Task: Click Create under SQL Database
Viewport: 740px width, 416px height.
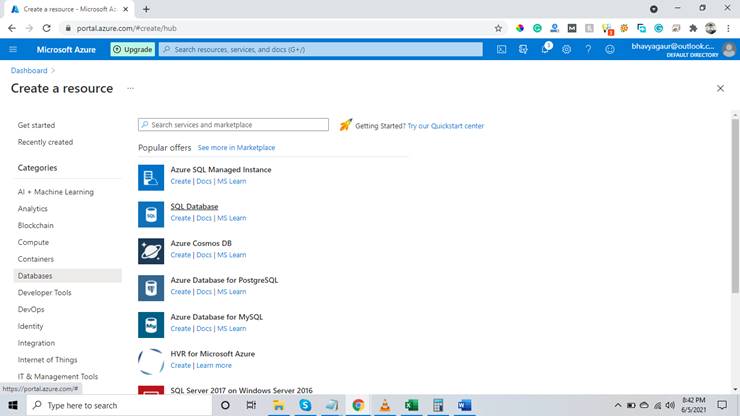Action: (180, 218)
